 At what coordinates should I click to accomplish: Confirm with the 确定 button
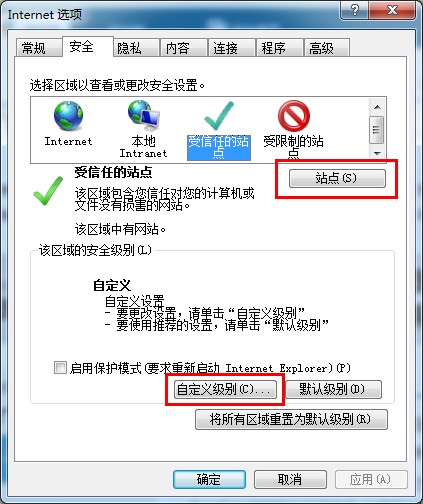[209, 480]
